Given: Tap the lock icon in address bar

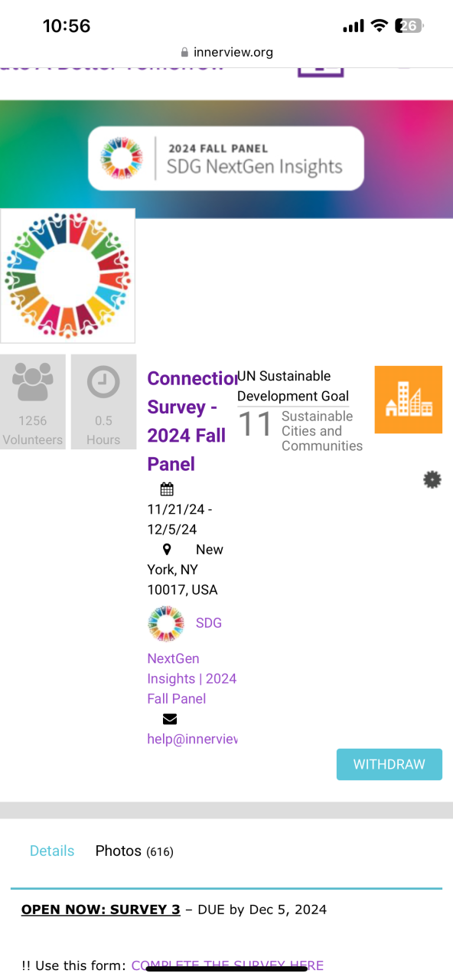Looking at the screenshot, I should click(x=184, y=53).
